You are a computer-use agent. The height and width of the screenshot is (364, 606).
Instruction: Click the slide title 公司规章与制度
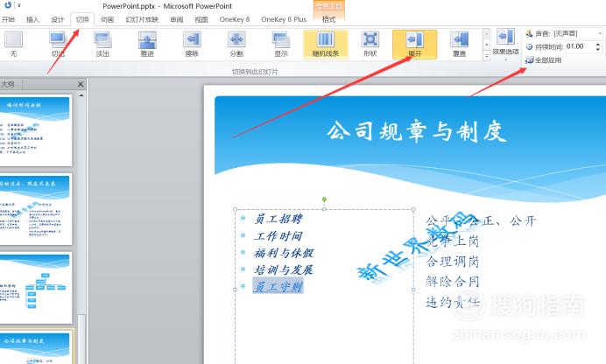click(416, 131)
